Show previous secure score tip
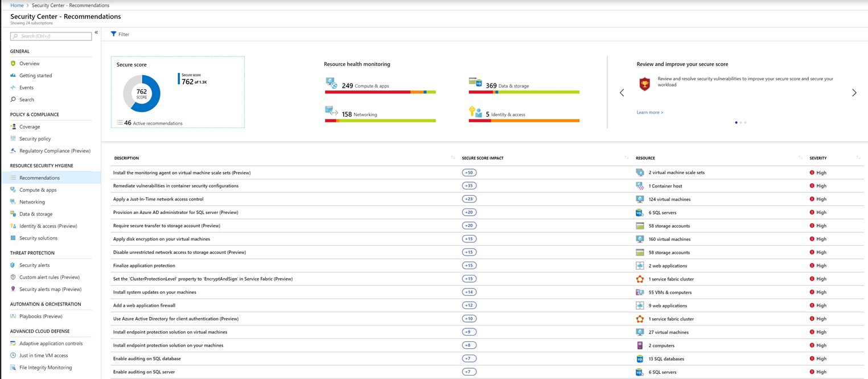868x379 pixels. pos(622,92)
